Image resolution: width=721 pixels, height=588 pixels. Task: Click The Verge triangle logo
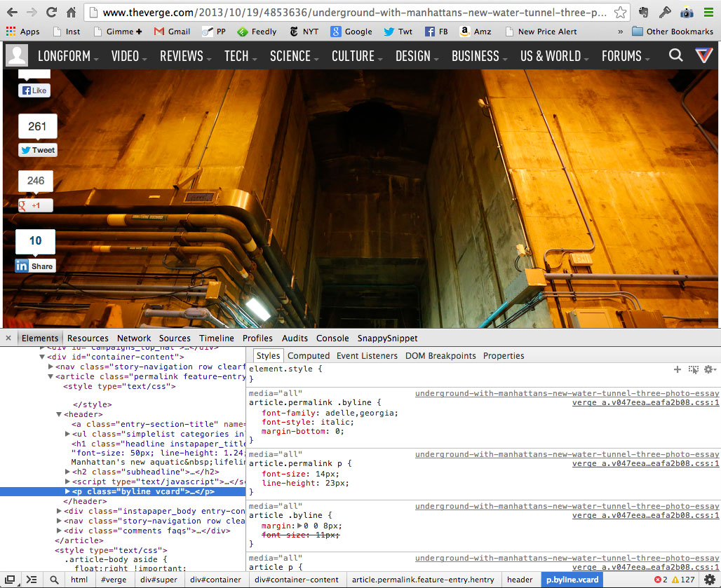704,55
